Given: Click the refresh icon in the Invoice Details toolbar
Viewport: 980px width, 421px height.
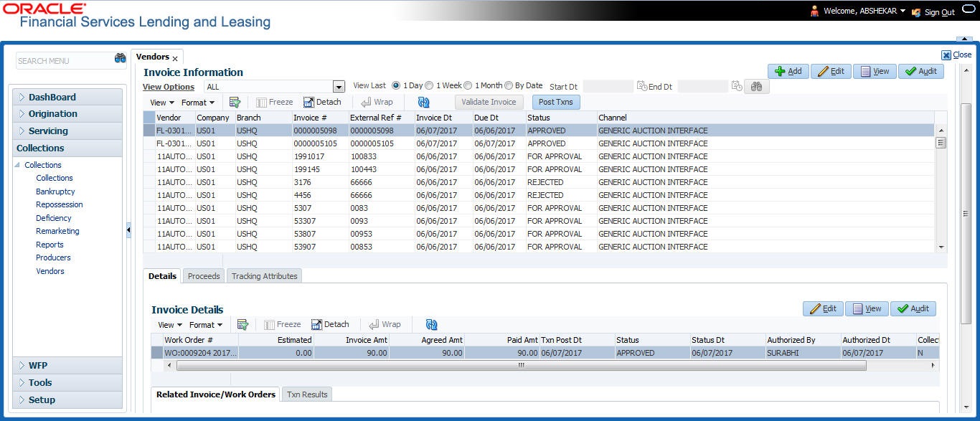Looking at the screenshot, I should (431, 324).
